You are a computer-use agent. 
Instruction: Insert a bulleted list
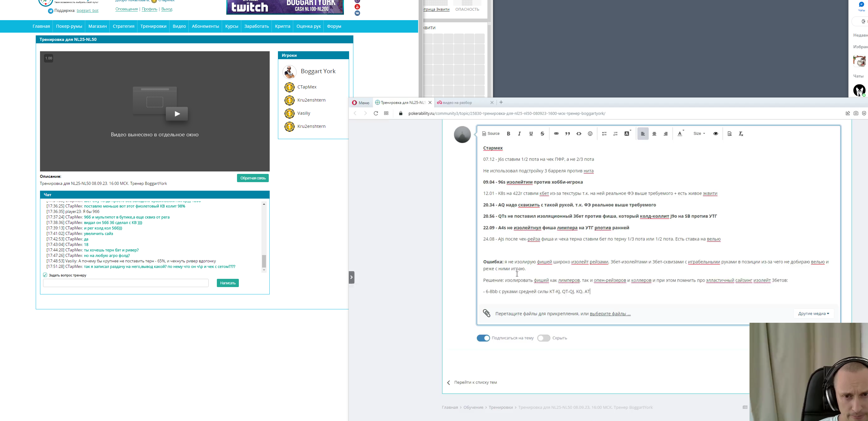(604, 134)
